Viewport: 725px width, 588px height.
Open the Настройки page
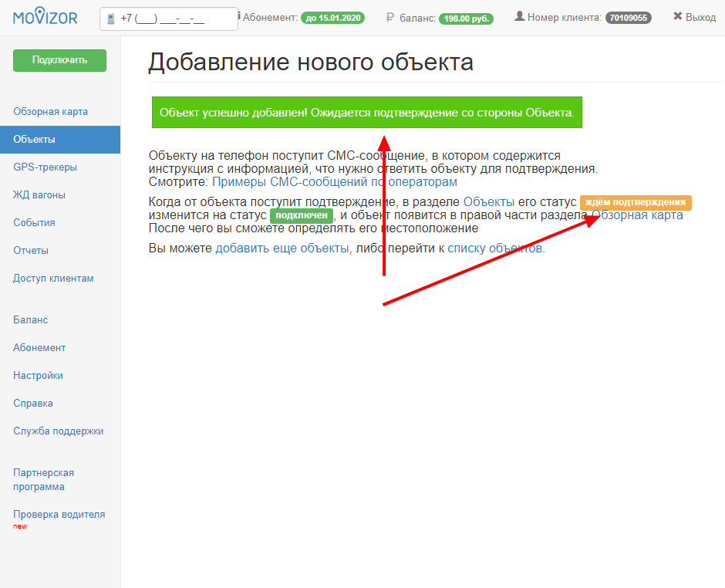38,376
